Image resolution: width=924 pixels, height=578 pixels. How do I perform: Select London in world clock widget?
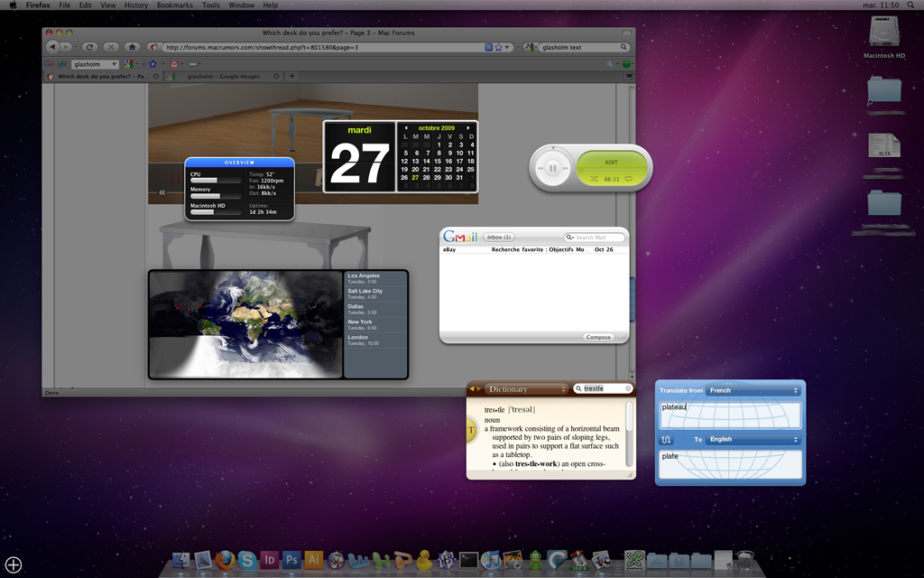(375, 340)
